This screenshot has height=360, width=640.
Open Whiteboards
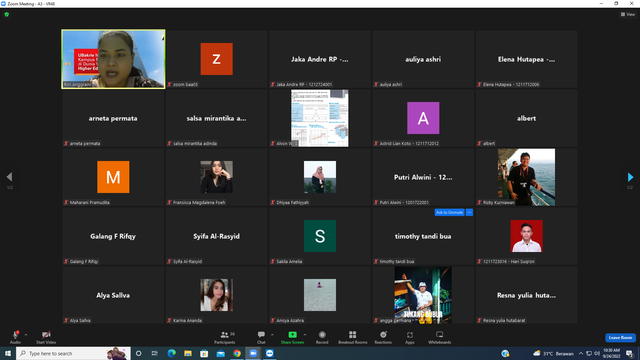pyautogui.click(x=440, y=337)
